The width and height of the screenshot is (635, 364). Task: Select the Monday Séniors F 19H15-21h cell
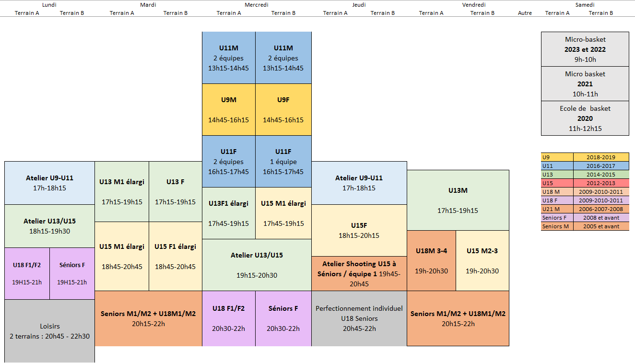pyautogui.click(x=72, y=274)
